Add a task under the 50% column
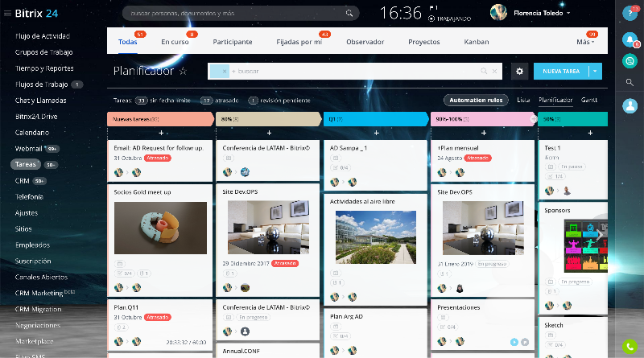The image size is (644, 358). point(590,133)
